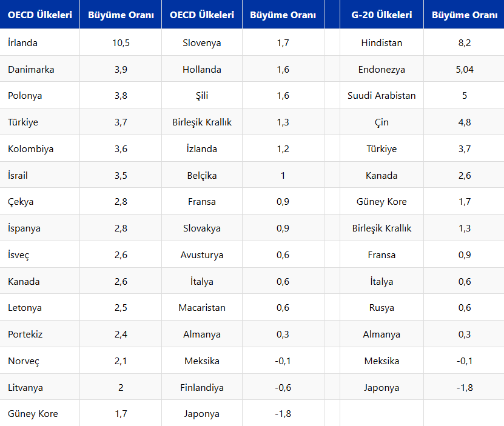Click the G-20 Ülkeleri column header
This screenshot has width=504, height=426.
[381, 15]
